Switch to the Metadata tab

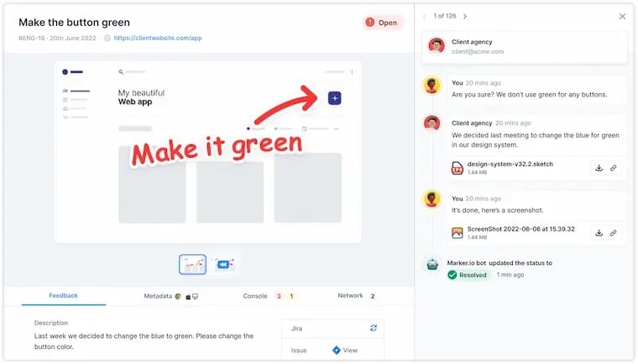(170, 296)
